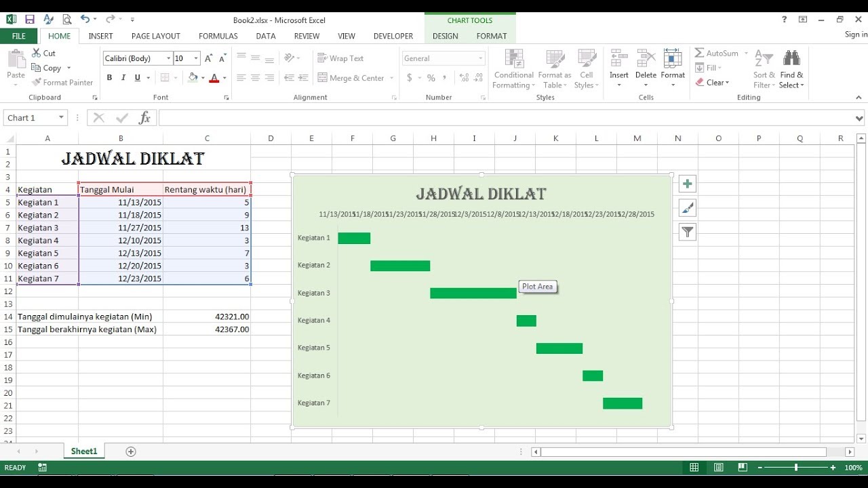The width and height of the screenshot is (868, 488).
Task: Click Sign in link
Action: tap(856, 35)
